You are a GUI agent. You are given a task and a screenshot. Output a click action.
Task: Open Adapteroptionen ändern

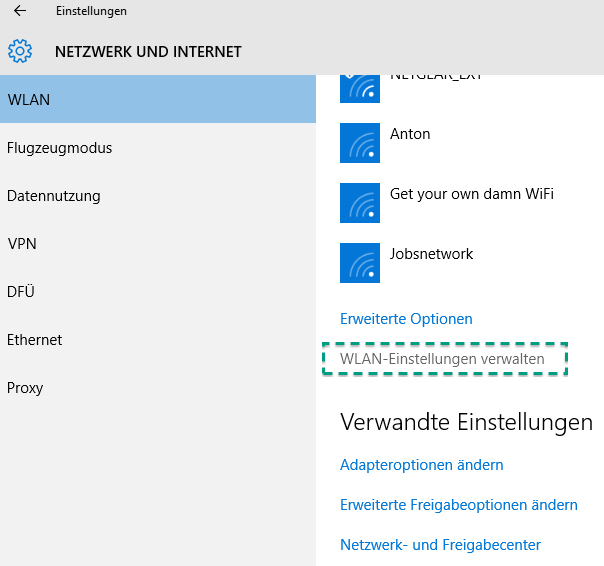pyautogui.click(x=421, y=465)
